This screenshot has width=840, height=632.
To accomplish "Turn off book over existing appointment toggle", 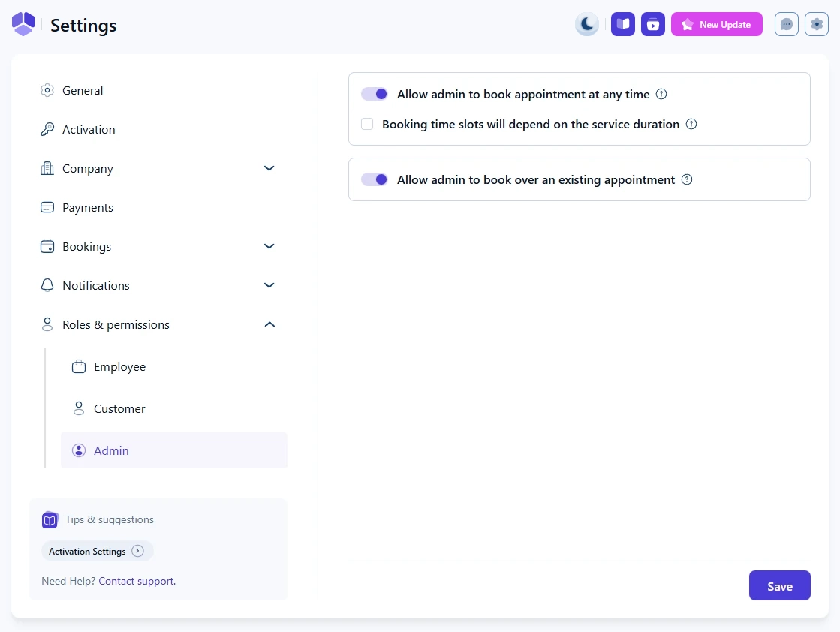I will pyautogui.click(x=375, y=179).
